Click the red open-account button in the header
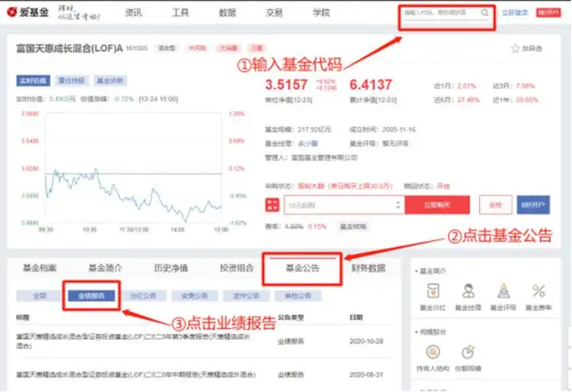Screen dimensions: 572x392 coord(548,13)
